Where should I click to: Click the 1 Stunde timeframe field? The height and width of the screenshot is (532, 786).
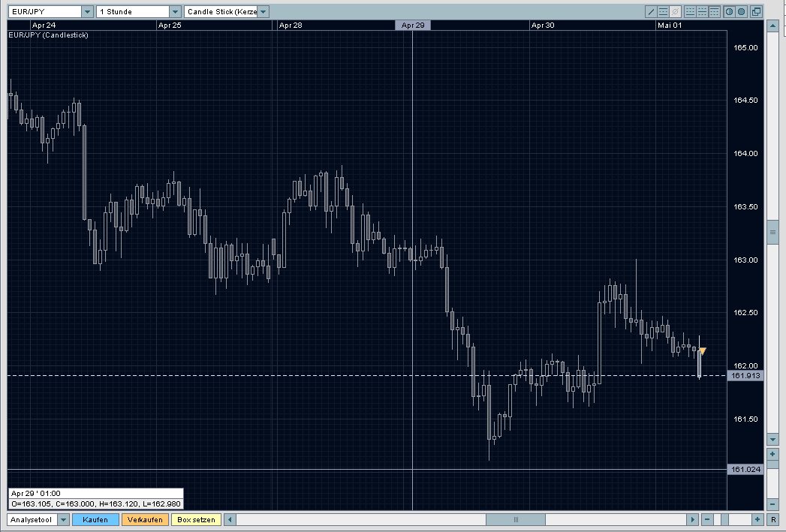[x=133, y=11]
